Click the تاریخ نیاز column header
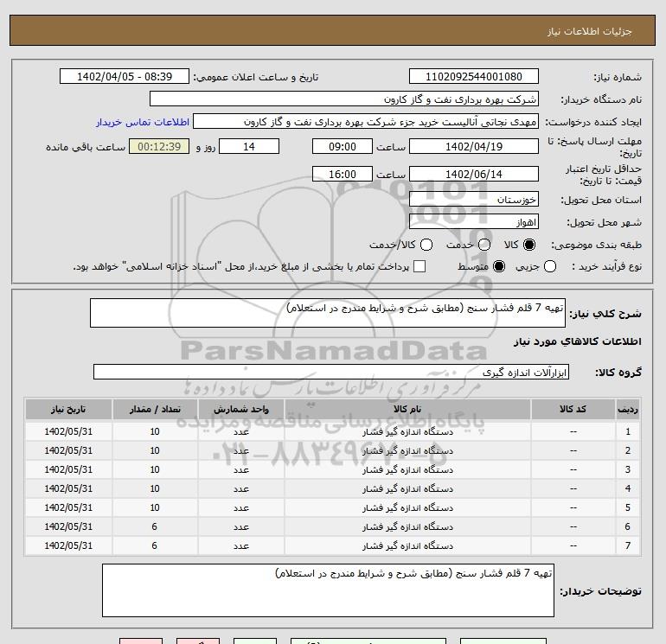 pos(68,409)
